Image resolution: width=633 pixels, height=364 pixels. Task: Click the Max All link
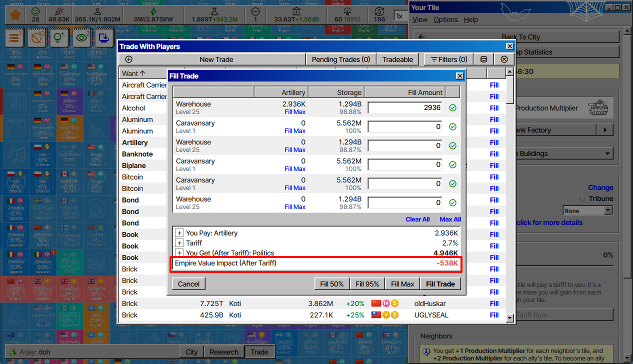click(x=450, y=219)
